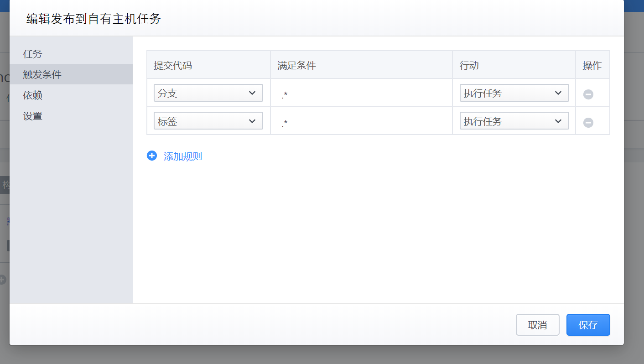Select the 触发条件 sidebar tab
Image resolution: width=644 pixels, height=364 pixels.
42,74
